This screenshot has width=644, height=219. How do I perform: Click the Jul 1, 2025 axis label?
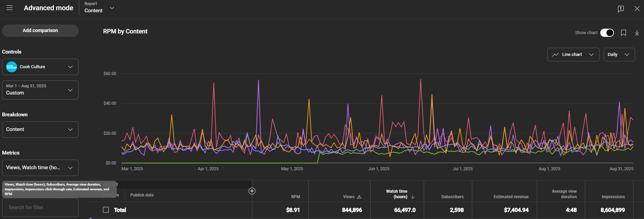[463, 169]
